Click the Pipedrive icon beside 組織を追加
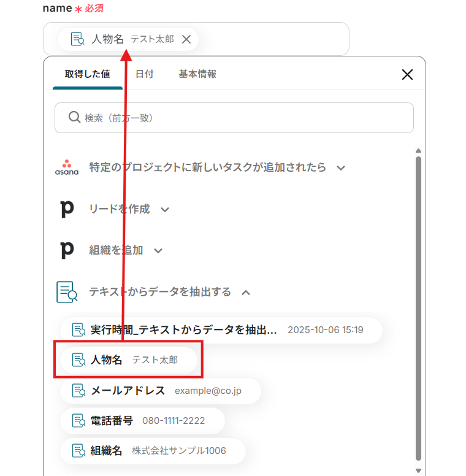466x476 pixels. click(x=67, y=250)
